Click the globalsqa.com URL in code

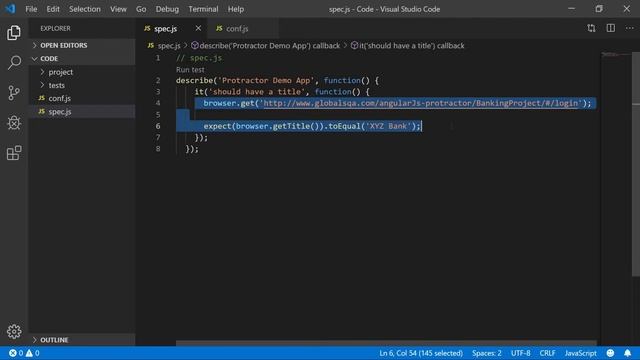(x=420, y=103)
